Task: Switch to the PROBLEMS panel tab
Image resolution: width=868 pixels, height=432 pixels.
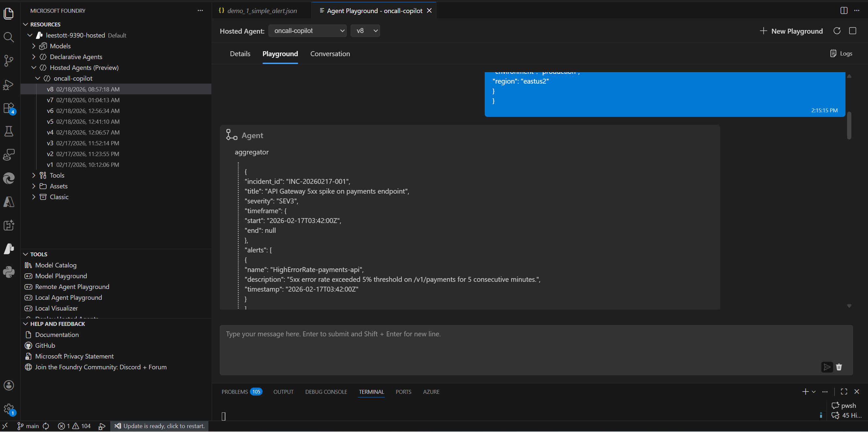Action: coord(242,392)
